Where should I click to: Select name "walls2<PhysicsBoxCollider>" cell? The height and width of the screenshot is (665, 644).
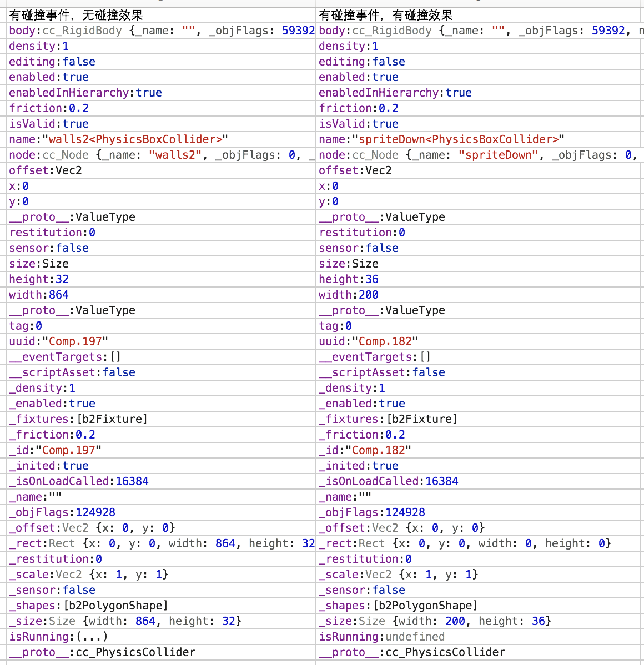(161, 139)
